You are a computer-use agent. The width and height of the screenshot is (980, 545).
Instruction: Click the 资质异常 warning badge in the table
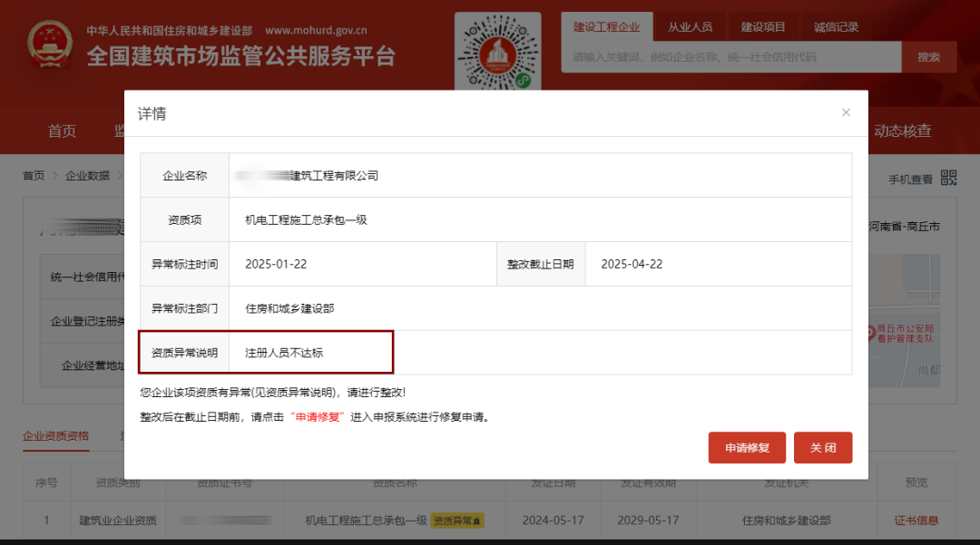click(x=456, y=521)
